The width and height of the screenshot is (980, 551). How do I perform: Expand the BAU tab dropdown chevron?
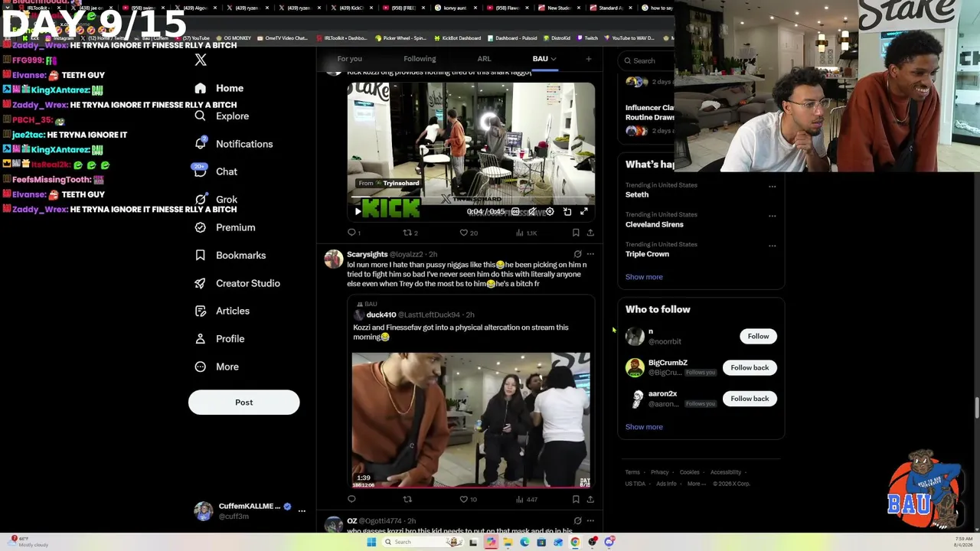[553, 59]
